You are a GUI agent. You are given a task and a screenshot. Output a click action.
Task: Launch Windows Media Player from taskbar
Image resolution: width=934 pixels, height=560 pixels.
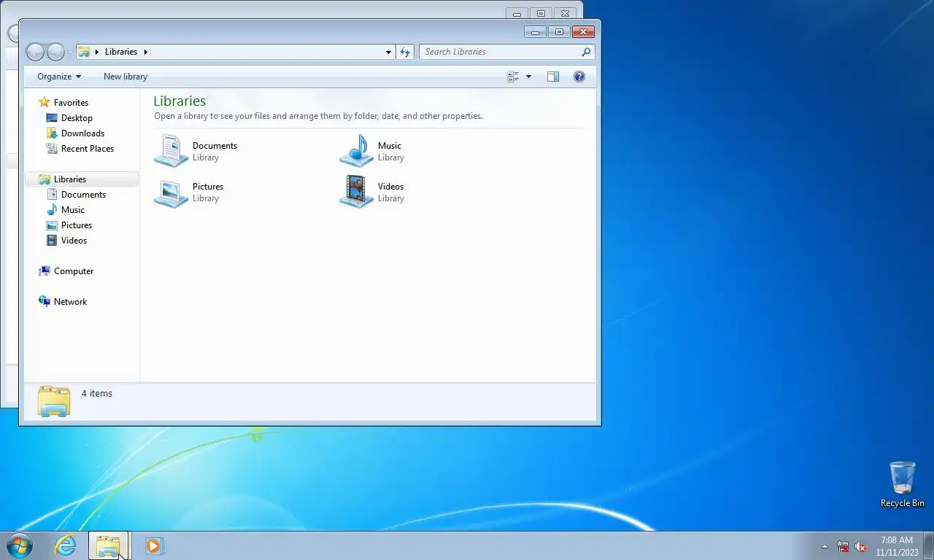(154, 545)
